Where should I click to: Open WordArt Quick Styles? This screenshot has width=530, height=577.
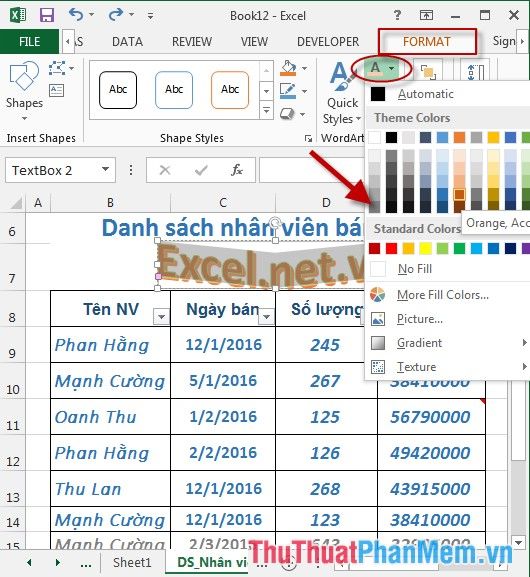click(342, 94)
